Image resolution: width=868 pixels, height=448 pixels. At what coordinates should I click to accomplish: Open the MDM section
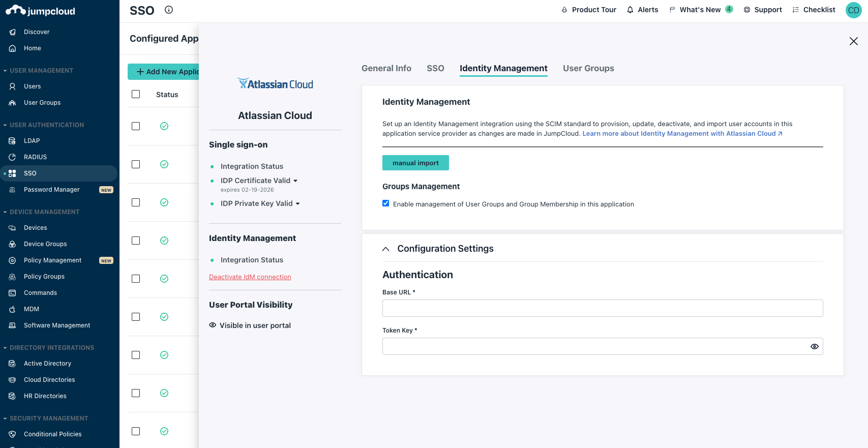pos(32,309)
